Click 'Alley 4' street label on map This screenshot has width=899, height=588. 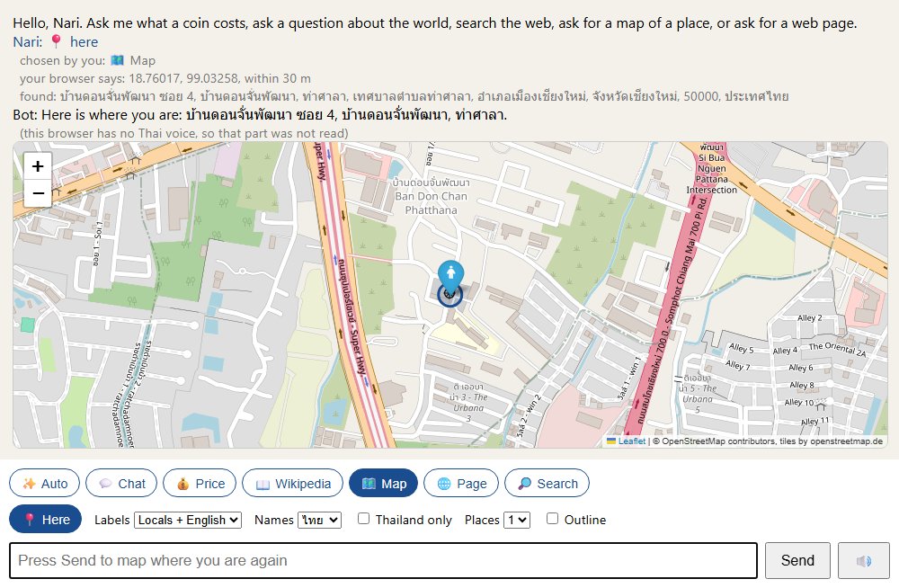pyautogui.click(x=785, y=351)
